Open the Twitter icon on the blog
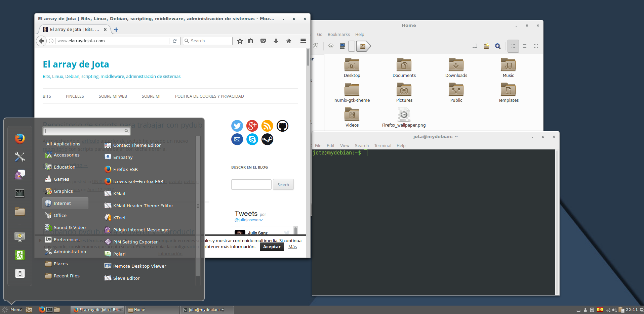 237,126
